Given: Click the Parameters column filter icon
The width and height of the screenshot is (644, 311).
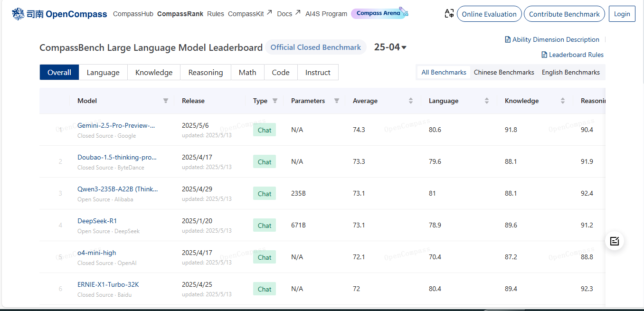Looking at the screenshot, I should tap(337, 101).
